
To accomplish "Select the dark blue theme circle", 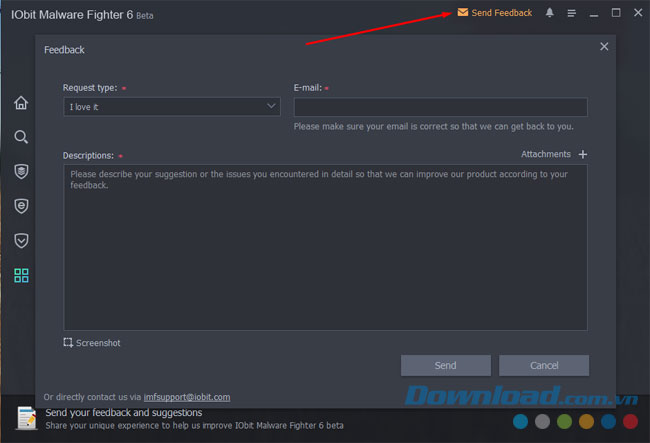I will tap(608, 421).
